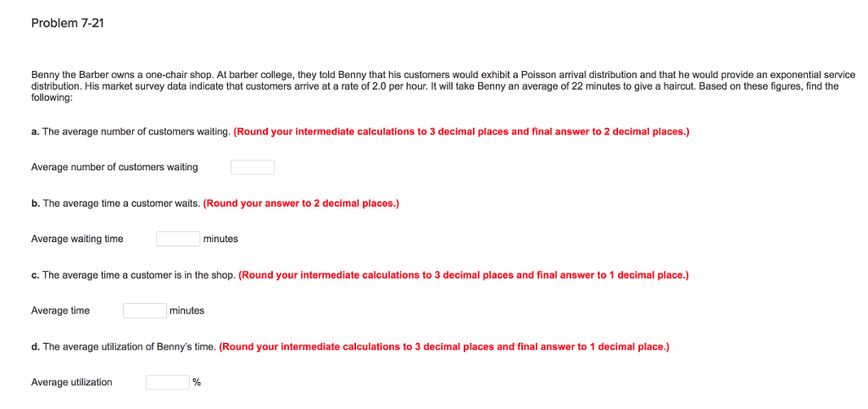Select part c question about time in shop

133,274
